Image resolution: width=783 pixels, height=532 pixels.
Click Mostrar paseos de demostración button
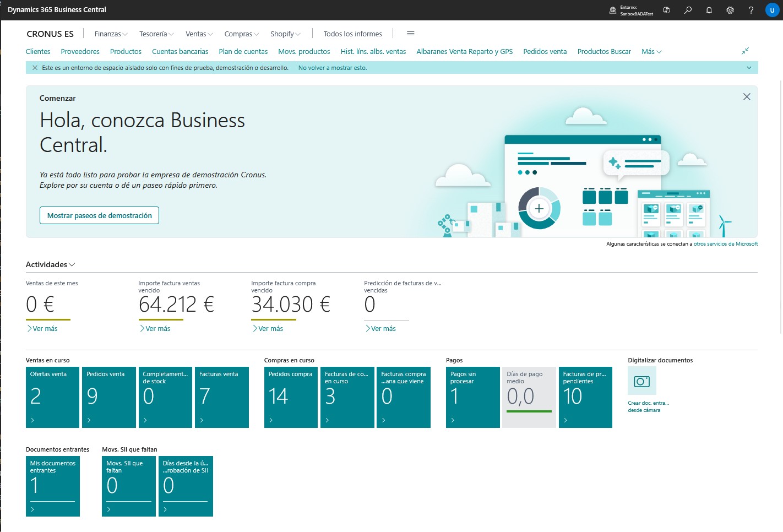tap(99, 215)
